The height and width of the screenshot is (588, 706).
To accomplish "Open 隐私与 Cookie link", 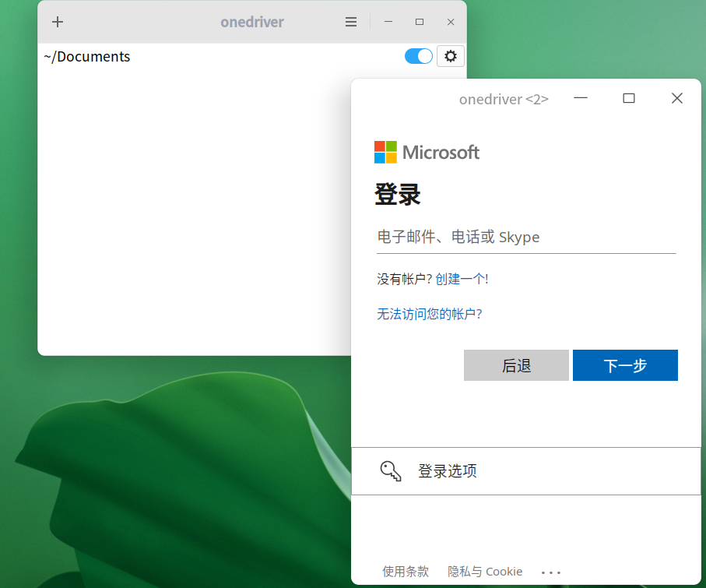I will 484,572.
